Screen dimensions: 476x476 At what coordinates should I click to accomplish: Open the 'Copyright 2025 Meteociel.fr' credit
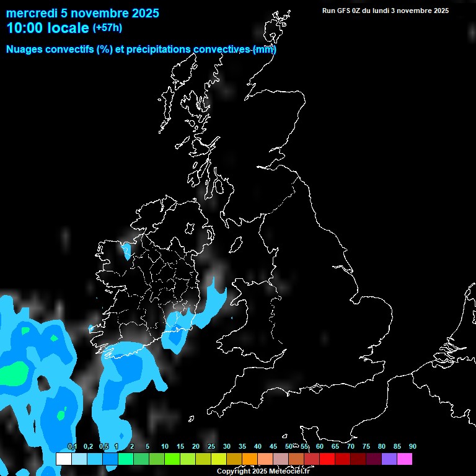click(263, 471)
